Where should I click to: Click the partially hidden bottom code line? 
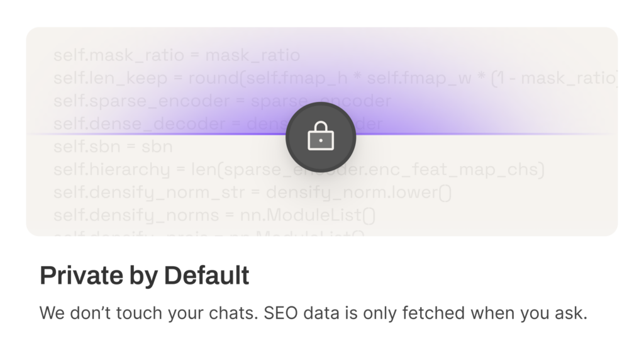[x=209, y=233]
